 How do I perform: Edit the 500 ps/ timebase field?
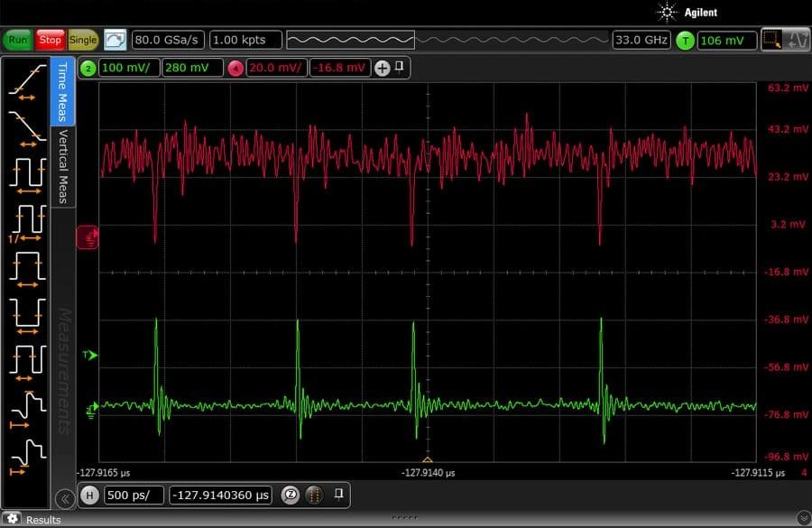[x=134, y=495]
